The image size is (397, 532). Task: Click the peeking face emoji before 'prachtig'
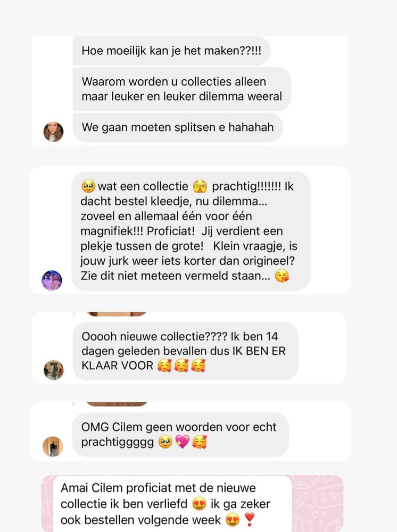[200, 186]
